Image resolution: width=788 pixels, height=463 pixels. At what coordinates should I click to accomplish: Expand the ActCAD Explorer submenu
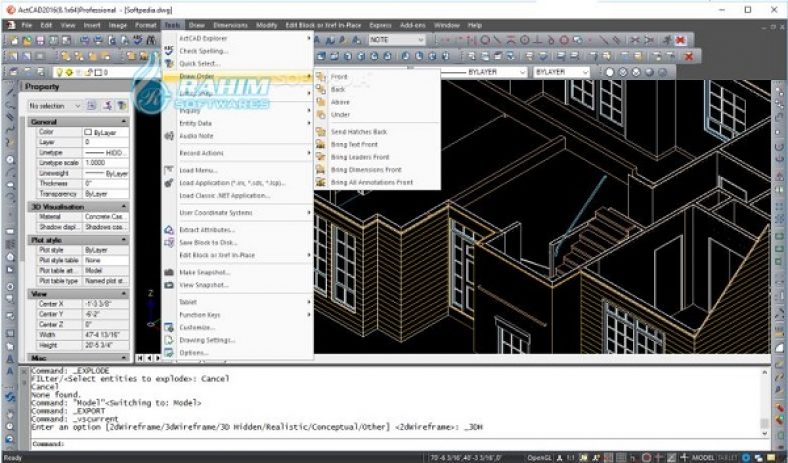pyautogui.click(x=238, y=38)
